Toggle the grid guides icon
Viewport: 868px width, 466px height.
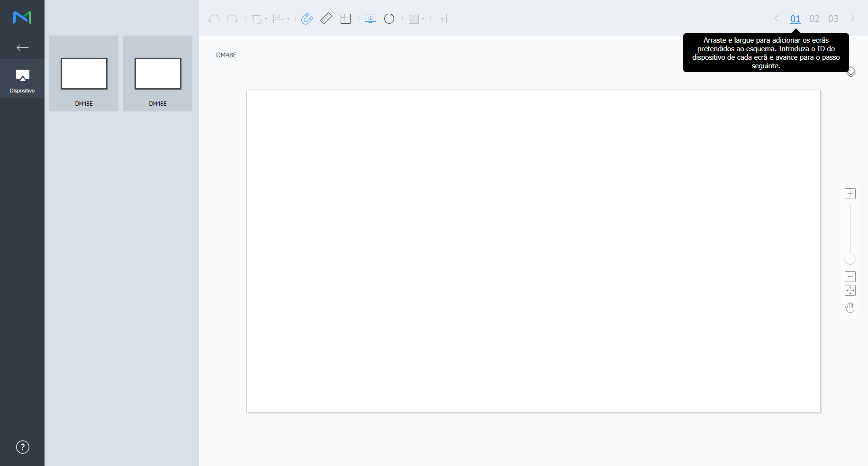pyautogui.click(x=345, y=19)
